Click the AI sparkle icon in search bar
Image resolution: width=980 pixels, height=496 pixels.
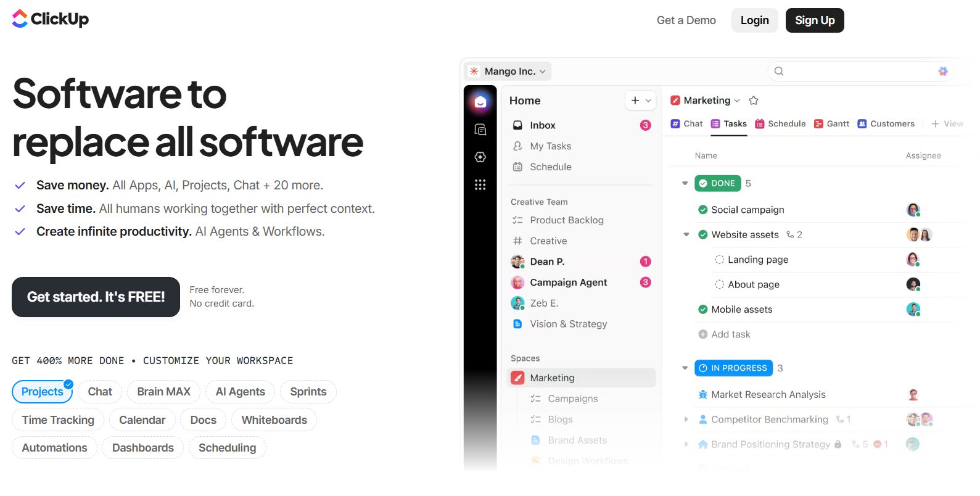[x=943, y=71]
